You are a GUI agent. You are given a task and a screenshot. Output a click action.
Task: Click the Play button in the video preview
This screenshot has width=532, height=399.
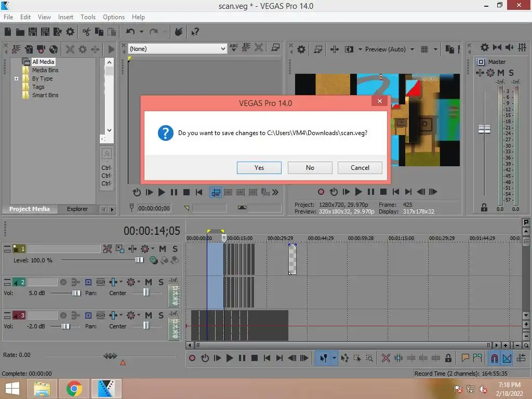[358, 192]
